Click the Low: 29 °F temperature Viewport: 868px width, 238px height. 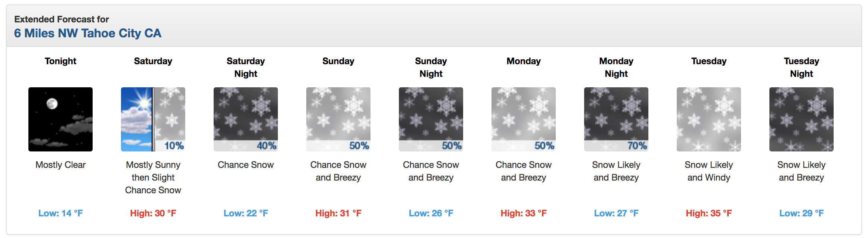(x=802, y=213)
